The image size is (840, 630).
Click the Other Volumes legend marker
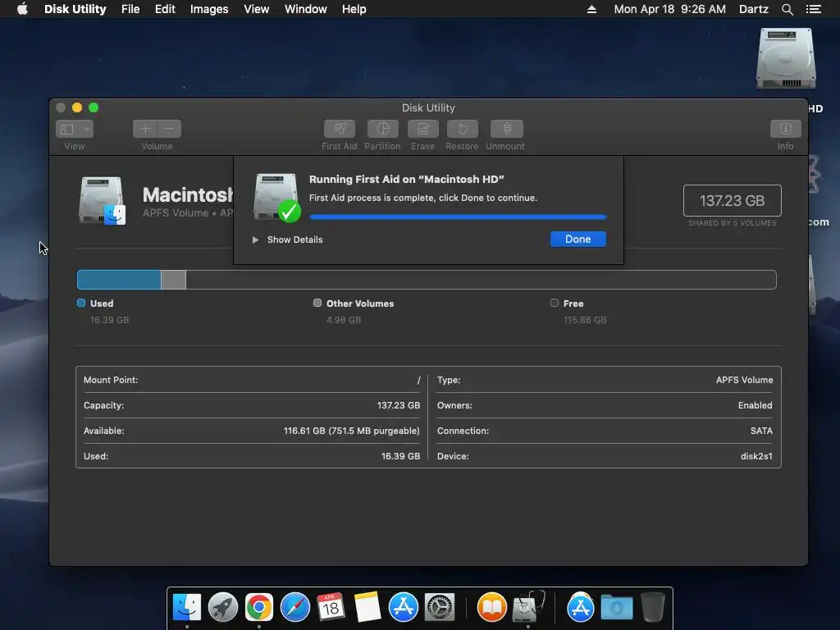coord(317,304)
